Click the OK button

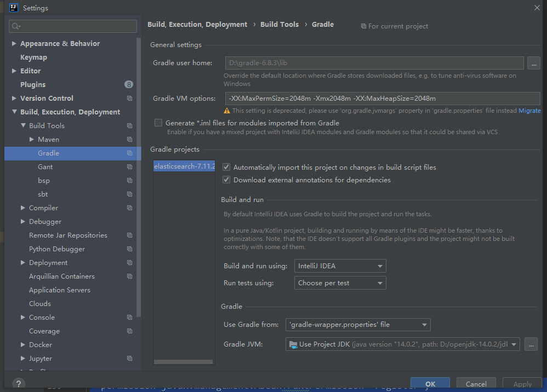[430, 383]
